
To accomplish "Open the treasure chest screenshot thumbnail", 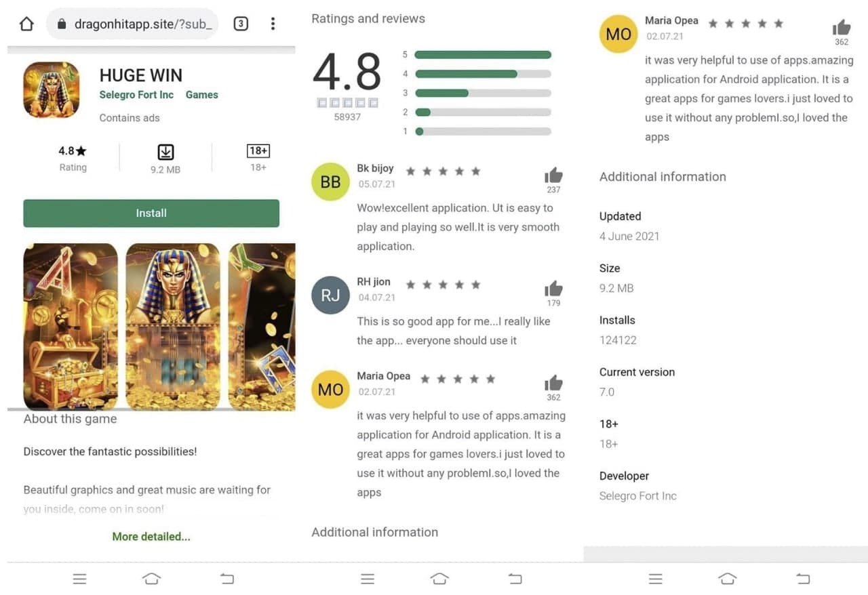I will coord(71,327).
